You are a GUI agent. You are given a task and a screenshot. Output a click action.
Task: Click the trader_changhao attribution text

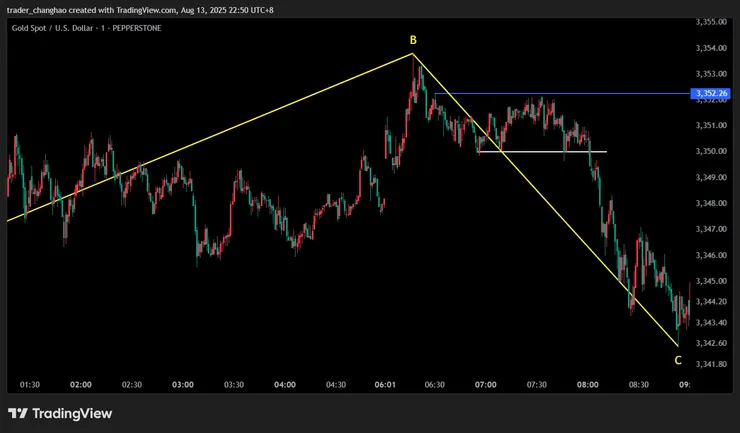(x=140, y=10)
